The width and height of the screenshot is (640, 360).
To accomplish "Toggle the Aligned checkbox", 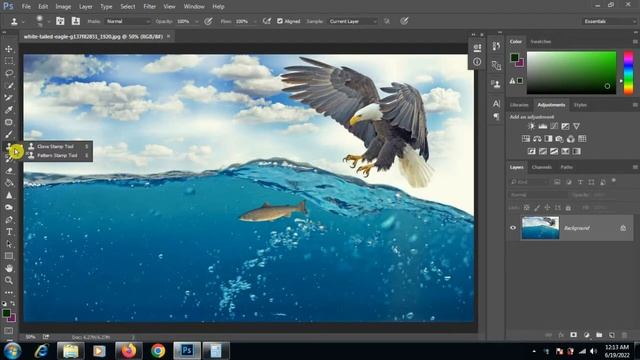I will pos(280,21).
